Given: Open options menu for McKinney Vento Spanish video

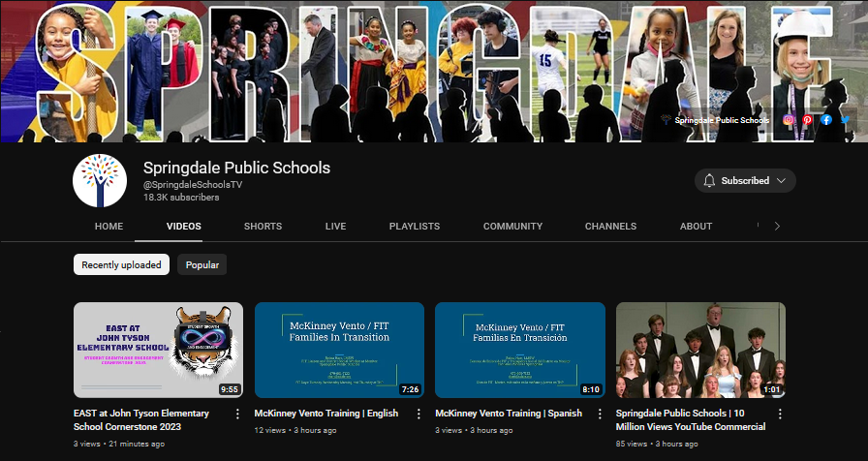Looking at the screenshot, I should (x=600, y=414).
